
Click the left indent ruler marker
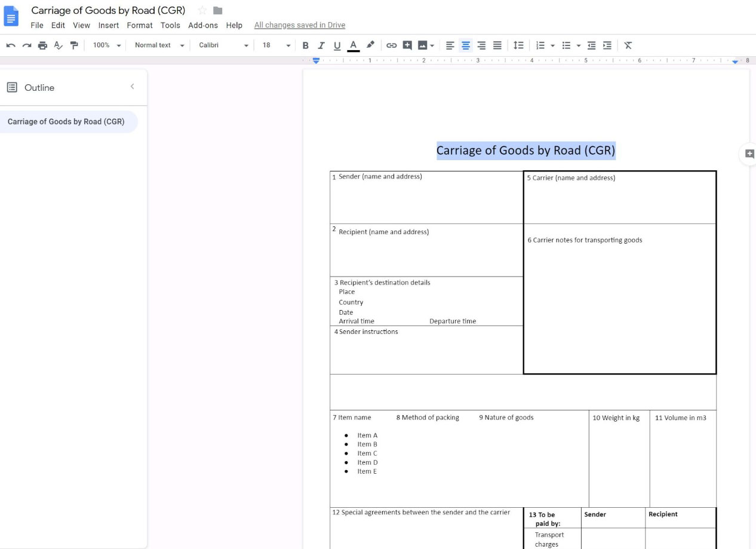coord(316,61)
